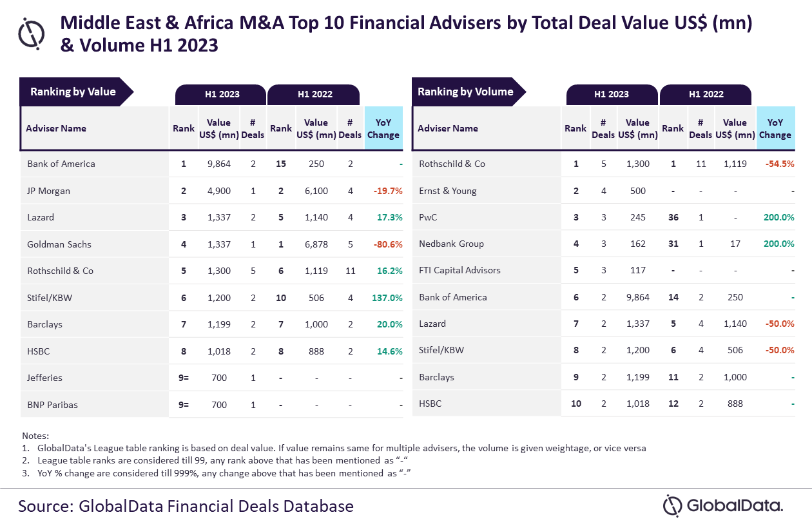Screen dimensions: 812x526
Task: Click the Adviser Name header in value table
Action: tap(56, 128)
